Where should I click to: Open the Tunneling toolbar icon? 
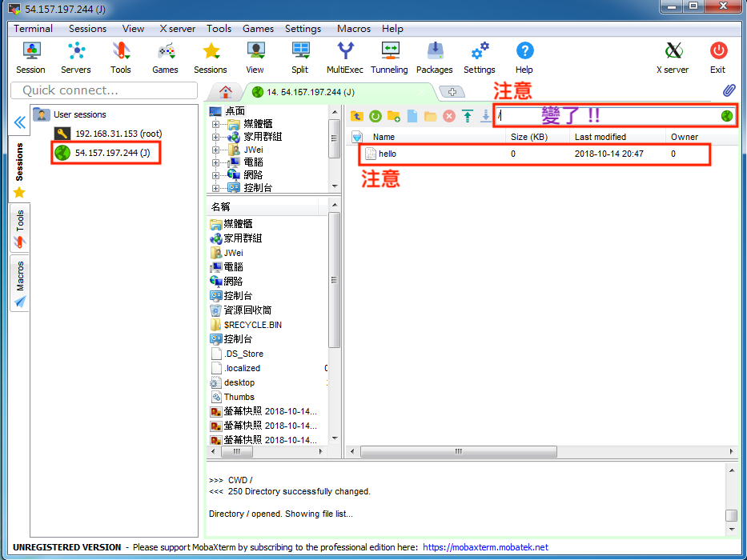[389, 57]
